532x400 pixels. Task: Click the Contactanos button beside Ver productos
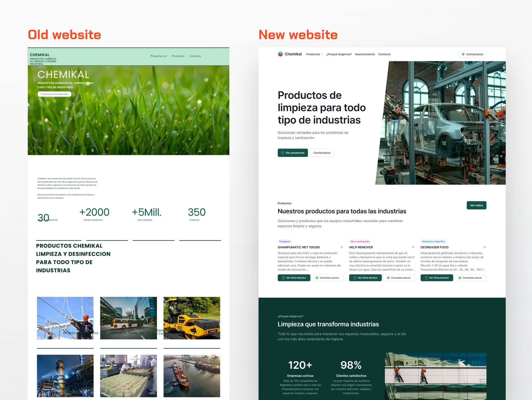[x=322, y=153]
